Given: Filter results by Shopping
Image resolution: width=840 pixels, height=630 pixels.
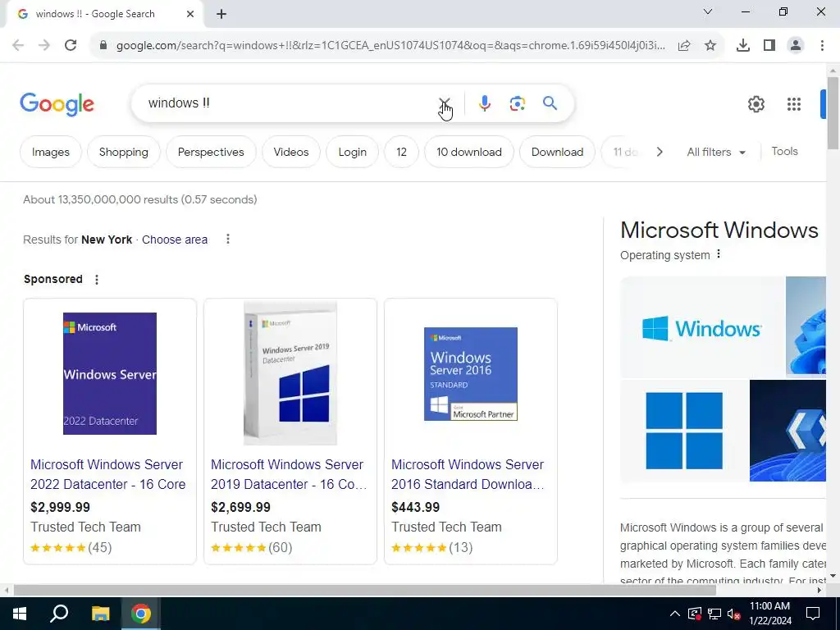Looking at the screenshot, I should click(124, 152).
